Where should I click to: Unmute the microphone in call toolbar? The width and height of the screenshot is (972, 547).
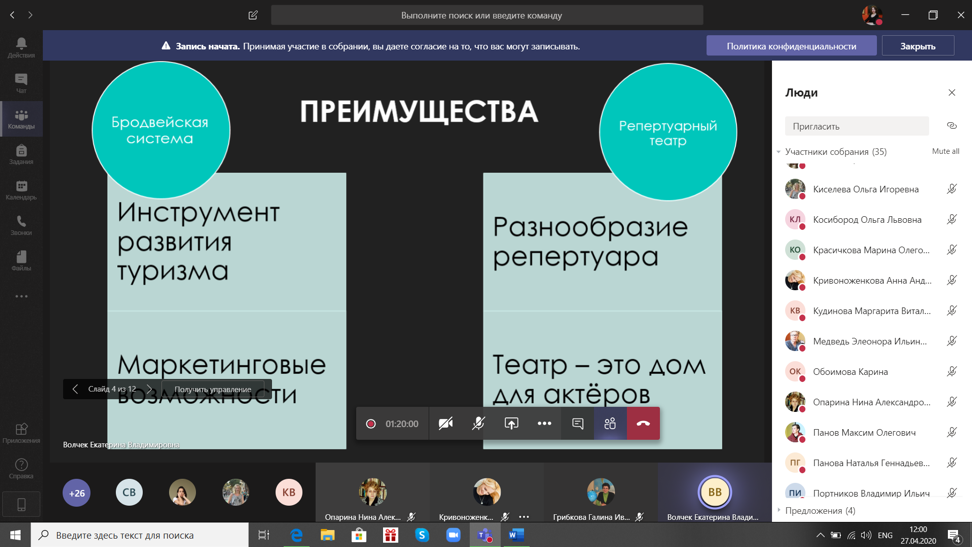click(479, 424)
